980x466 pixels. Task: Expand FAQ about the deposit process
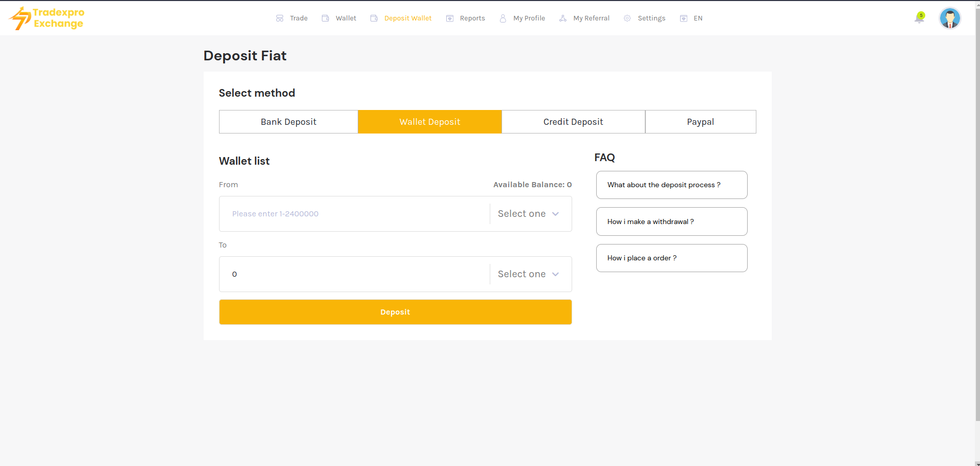pos(671,185)
